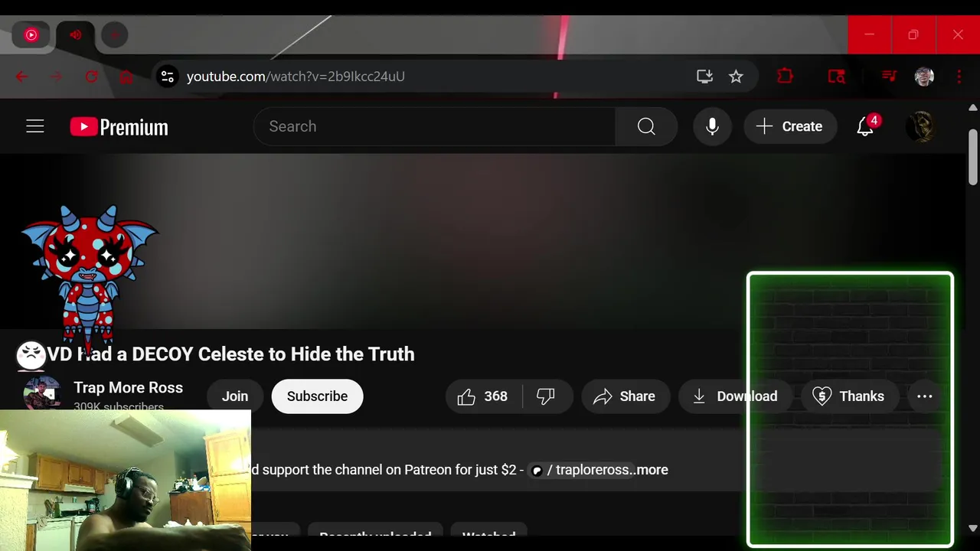This screenshot has width=980, height=551.
Task: Click the scrollbar up arrow
Action: pyautogui.click(x=972, y=108)
